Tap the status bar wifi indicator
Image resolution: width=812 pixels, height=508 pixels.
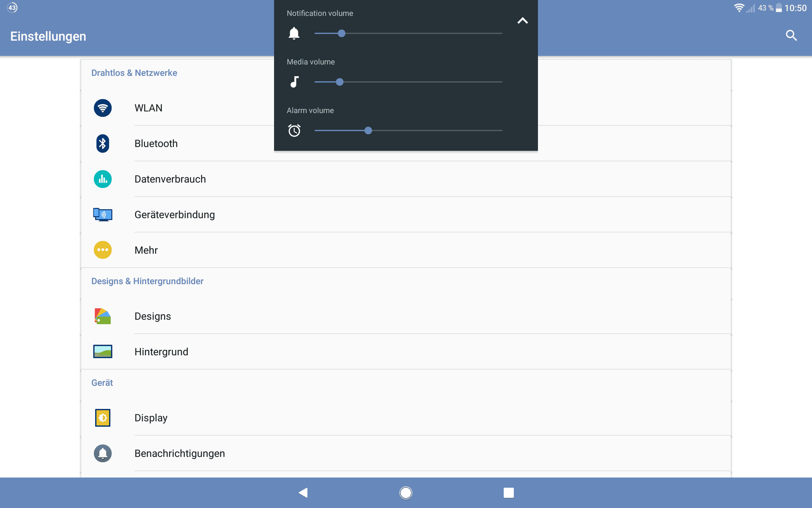click(739, 8)
